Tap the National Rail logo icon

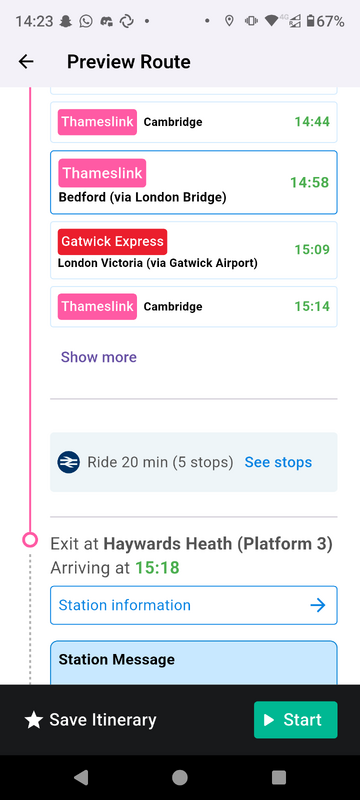(68, 462)
